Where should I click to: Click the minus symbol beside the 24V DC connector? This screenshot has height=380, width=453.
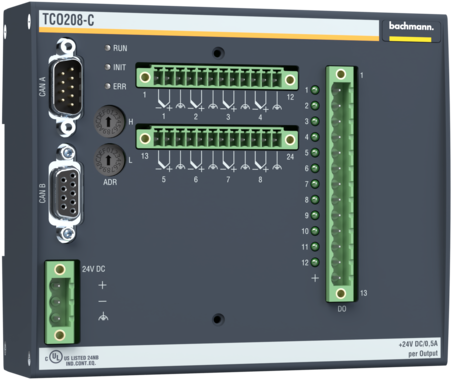tap(102, 301)
